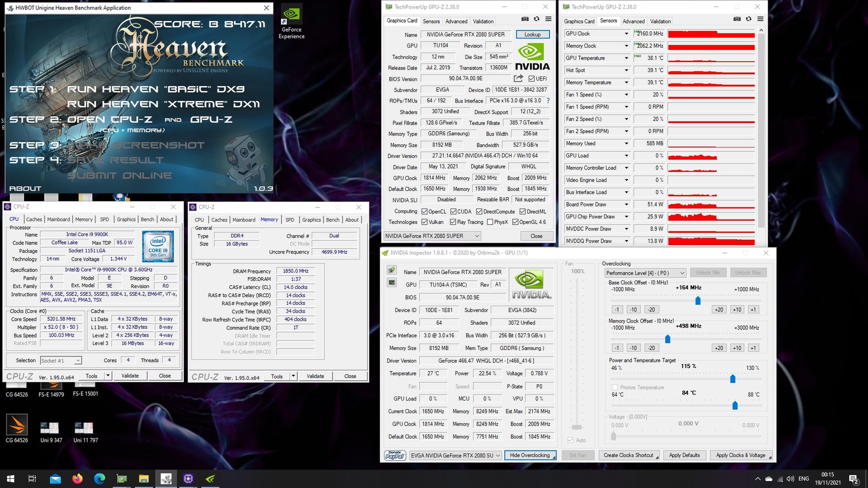Launch Firefox from the taskbar
Image resolution: width=868 pixels, height=488 pixels.
(x=77, y=479)
